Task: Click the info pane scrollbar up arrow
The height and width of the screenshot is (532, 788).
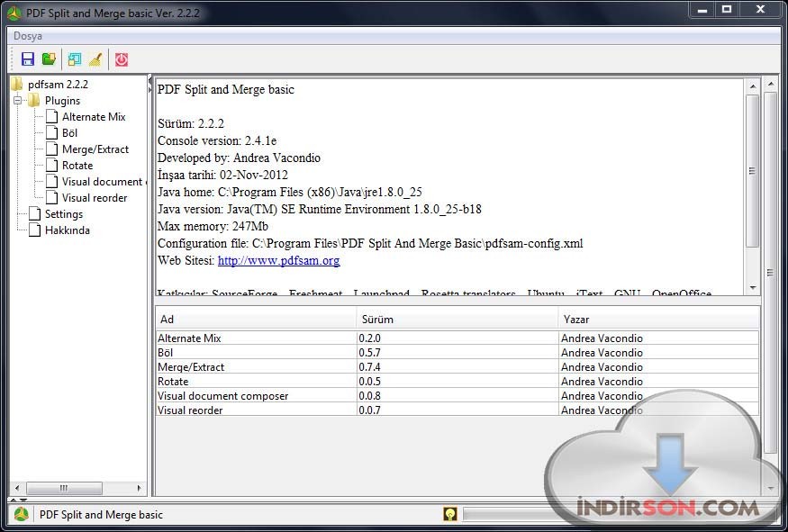Action: (x=752, y=86)
